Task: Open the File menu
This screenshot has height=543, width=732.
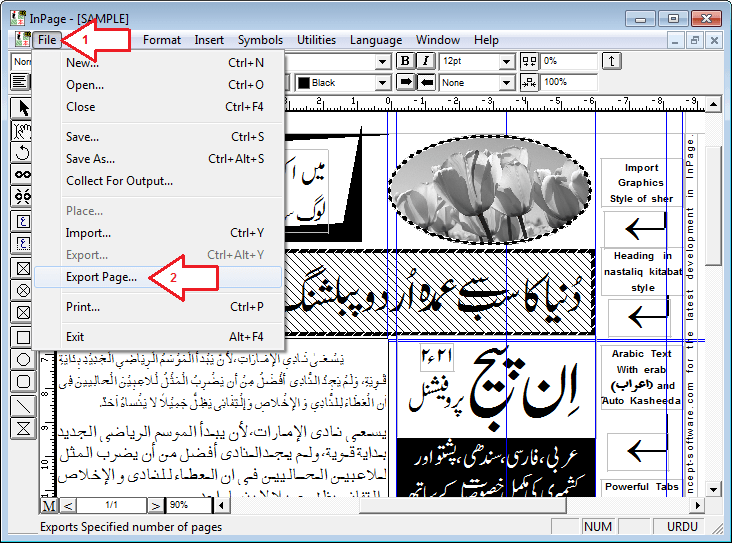Action: (47, 40)
